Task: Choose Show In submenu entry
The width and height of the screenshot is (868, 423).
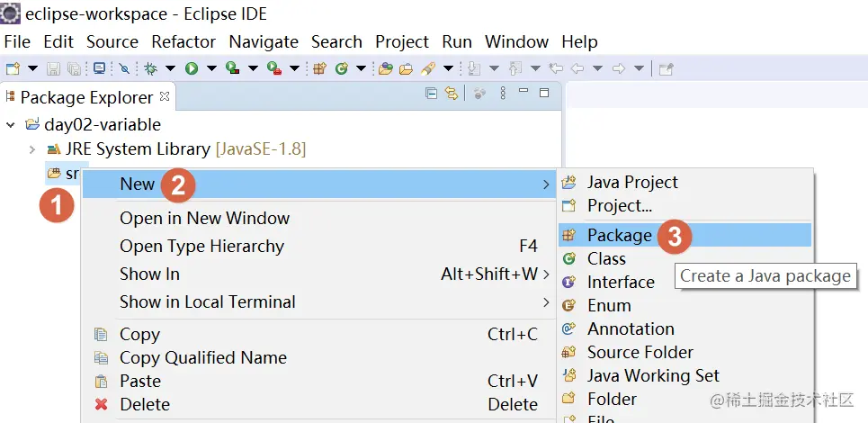Action: [x=318, y=274]
